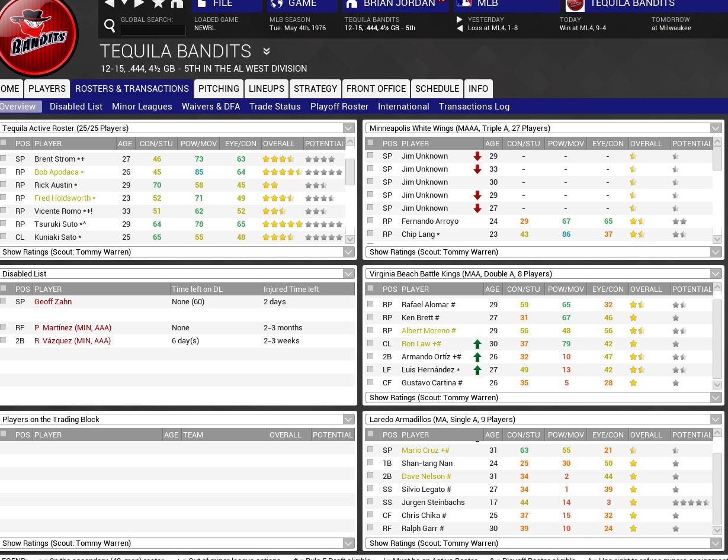The height and width of the screenshot is (560, 728).
Task: Switch to the SCHEDULE tab
Action: (437, 89)
